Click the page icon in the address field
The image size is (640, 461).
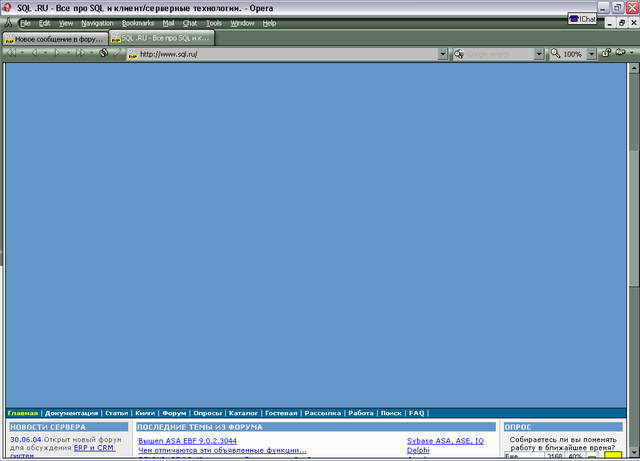131,54
